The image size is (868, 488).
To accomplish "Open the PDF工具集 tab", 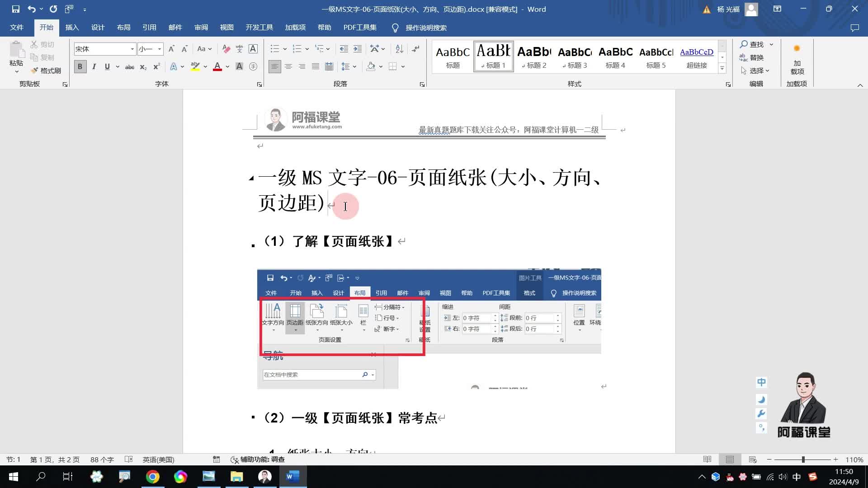I will coord(360,28).
